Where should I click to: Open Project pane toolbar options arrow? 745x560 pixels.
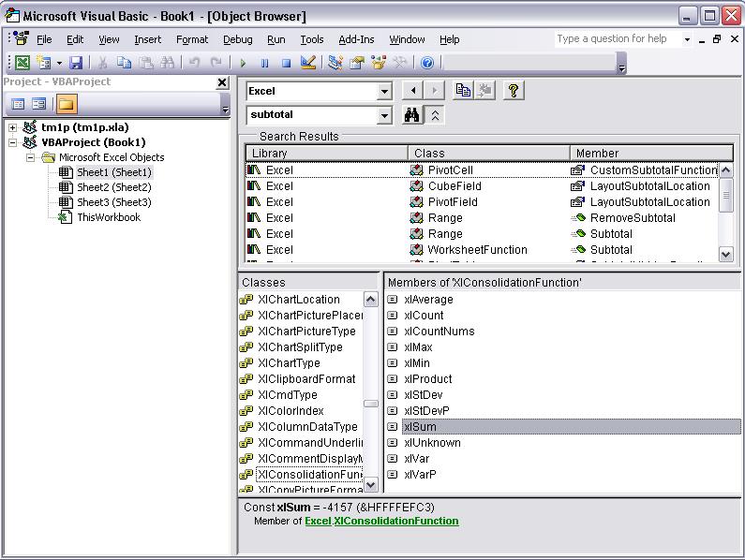tap(226, 104)
